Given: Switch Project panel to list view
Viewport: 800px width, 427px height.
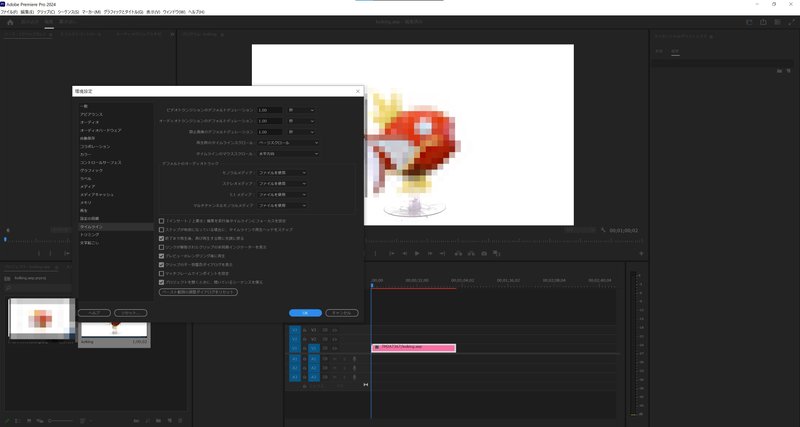Looking at the screenshot, I should point(17,421).
